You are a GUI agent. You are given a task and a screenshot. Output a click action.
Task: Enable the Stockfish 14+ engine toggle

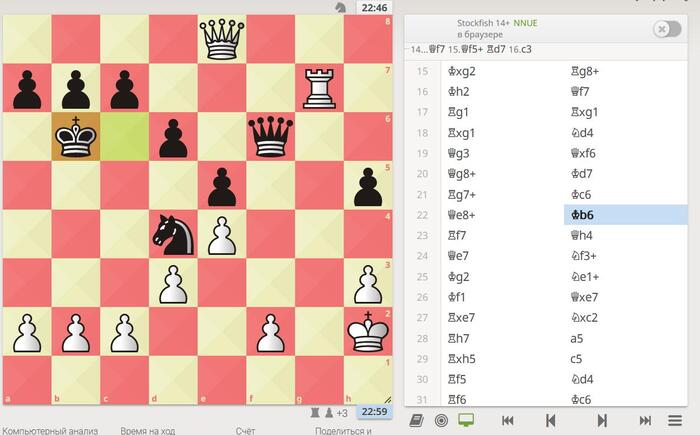point(666,29)
